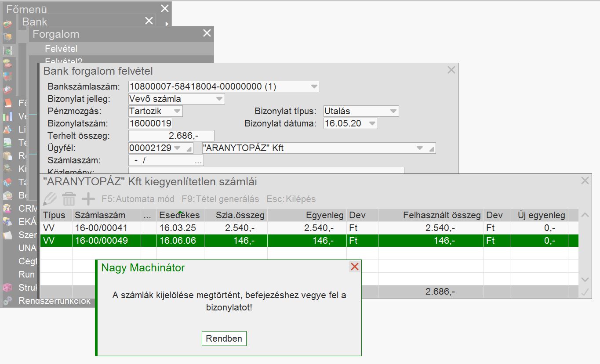This screenshot has height=364, width=600.
Task: Click the flask icon beside 'Li' entry
Action: click(7, 130)
